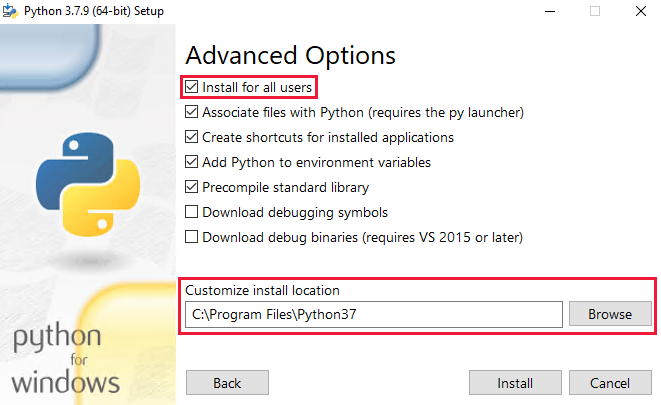661x405 pixels.
Task: Toggle Associate files with Python checkbox
Action: click(192, 112)
